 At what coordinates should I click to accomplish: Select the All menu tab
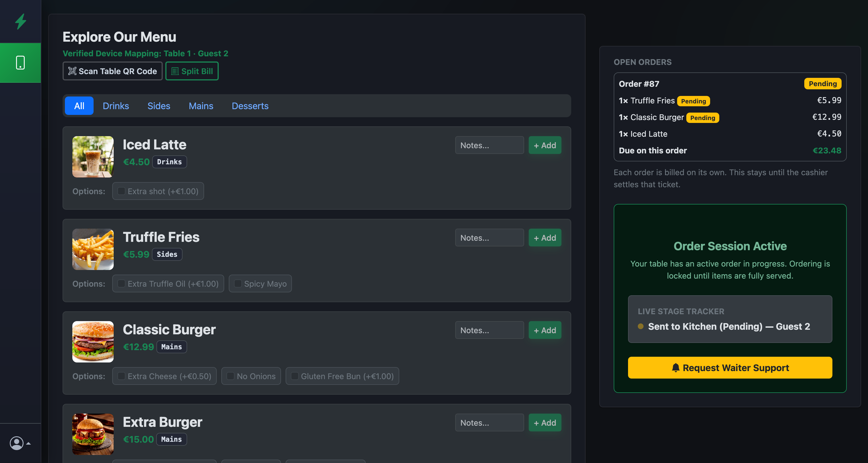(79, 106)
